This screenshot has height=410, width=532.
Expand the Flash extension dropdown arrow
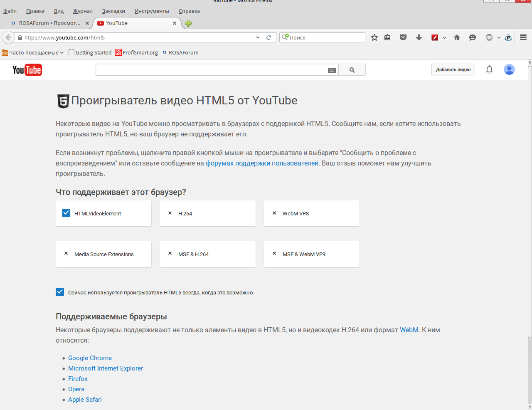point(444,37)
